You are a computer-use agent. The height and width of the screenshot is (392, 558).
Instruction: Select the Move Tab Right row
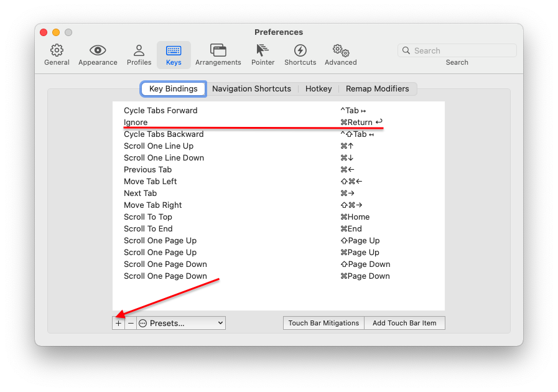pyautogui.click(x=278, y=205)
